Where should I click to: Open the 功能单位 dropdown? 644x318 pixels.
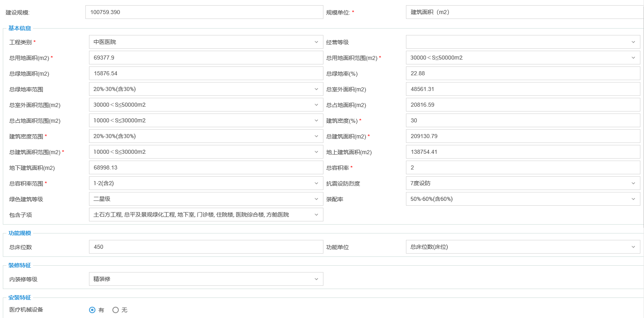tap(523, 247)
